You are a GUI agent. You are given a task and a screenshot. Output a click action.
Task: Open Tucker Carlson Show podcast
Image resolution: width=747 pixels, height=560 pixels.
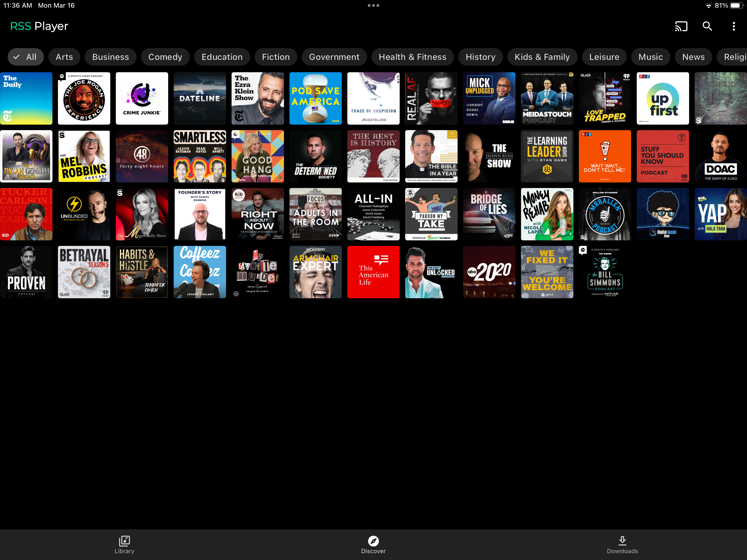tap(26, 214)
